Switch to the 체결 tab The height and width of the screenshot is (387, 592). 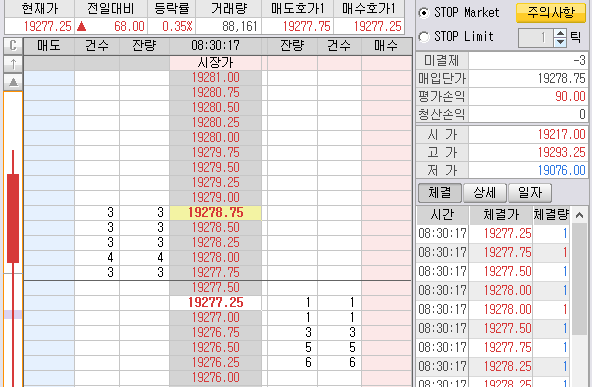pyautogui.click(x=439, y=193)
